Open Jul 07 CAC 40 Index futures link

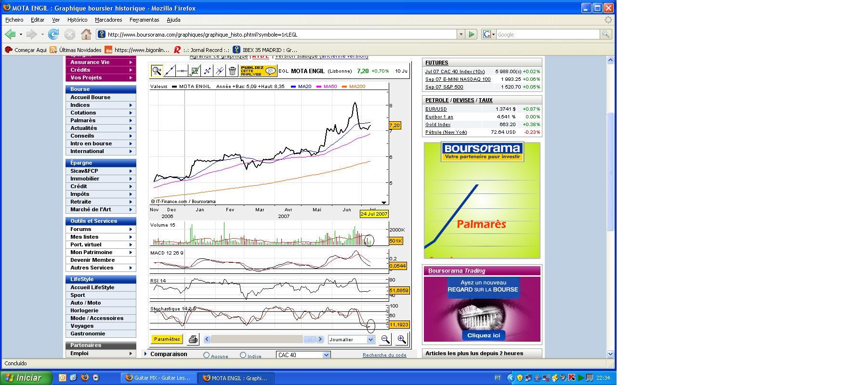pyautogui.click(x=455, y=72)
